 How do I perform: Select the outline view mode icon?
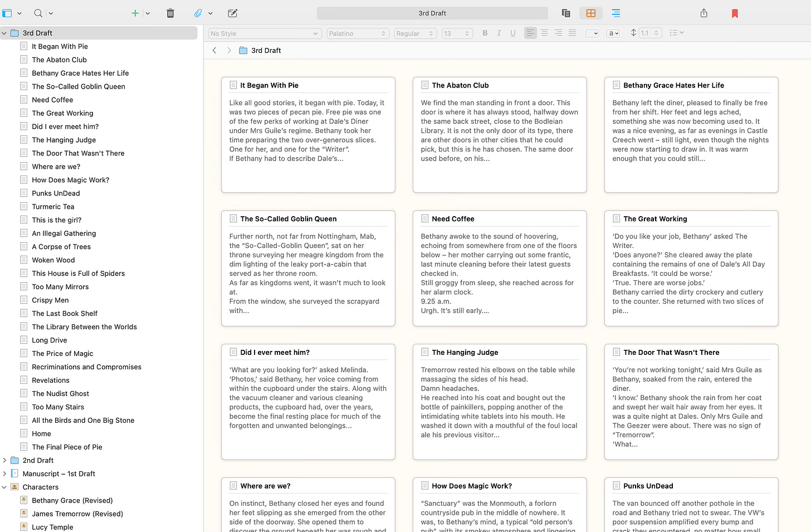615,13
